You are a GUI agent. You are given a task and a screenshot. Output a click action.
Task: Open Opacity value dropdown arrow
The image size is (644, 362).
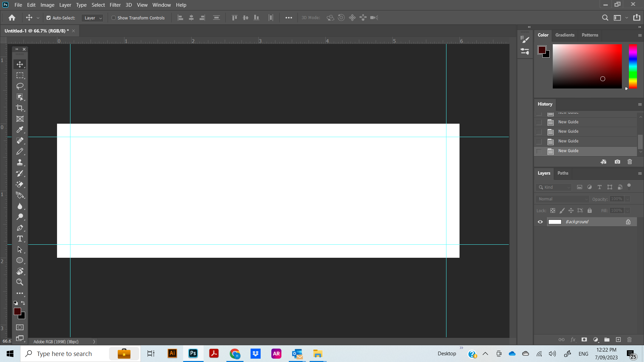point(628,199)
